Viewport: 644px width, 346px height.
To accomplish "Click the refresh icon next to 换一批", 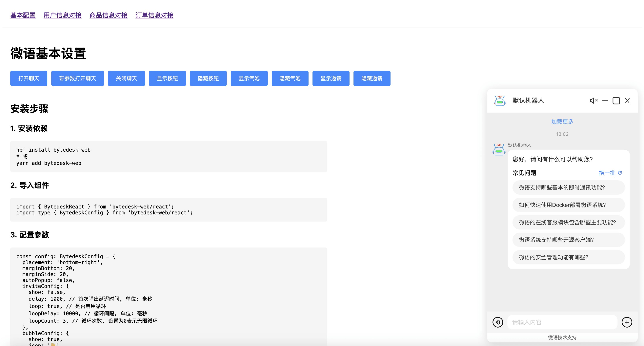I will pyautogui.click(x=620, y=173).
